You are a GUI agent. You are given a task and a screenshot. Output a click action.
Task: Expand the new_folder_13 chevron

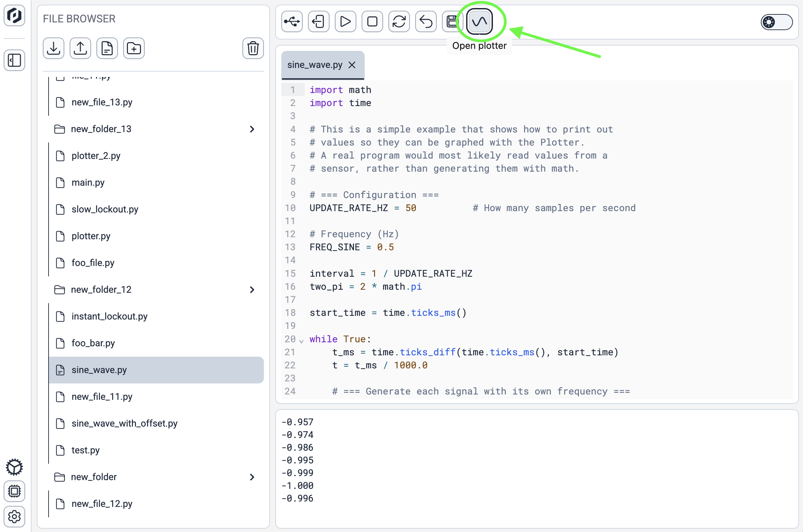click(252, 129)
